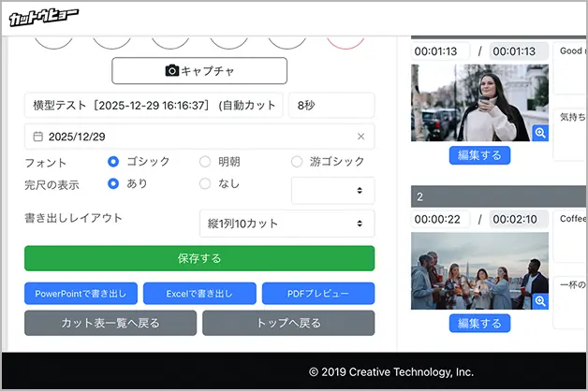Click the 保存する button
The image size is (588, 391).
pos(199,258)
